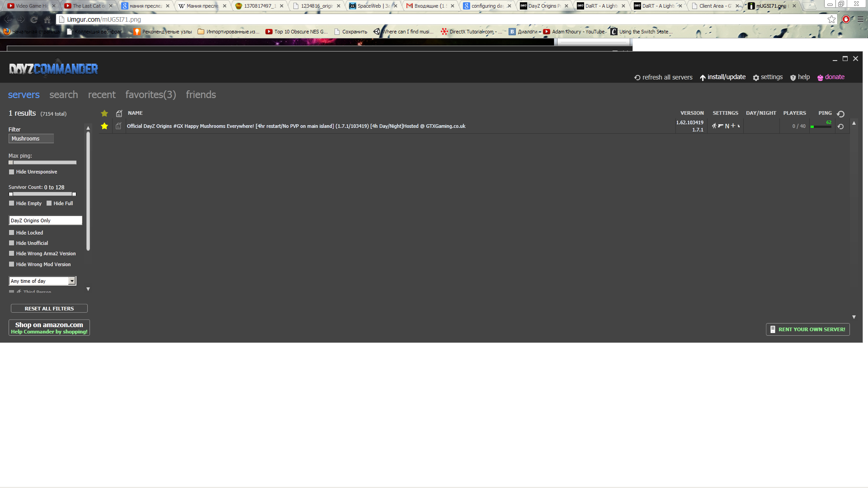Open the DayZ Origins Only mod selector

[x=45, y=221]
